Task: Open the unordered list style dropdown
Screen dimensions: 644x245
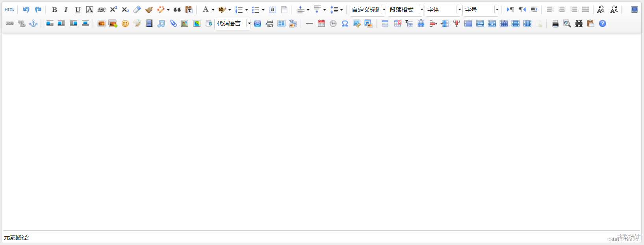Action: [x=263, y=10]
